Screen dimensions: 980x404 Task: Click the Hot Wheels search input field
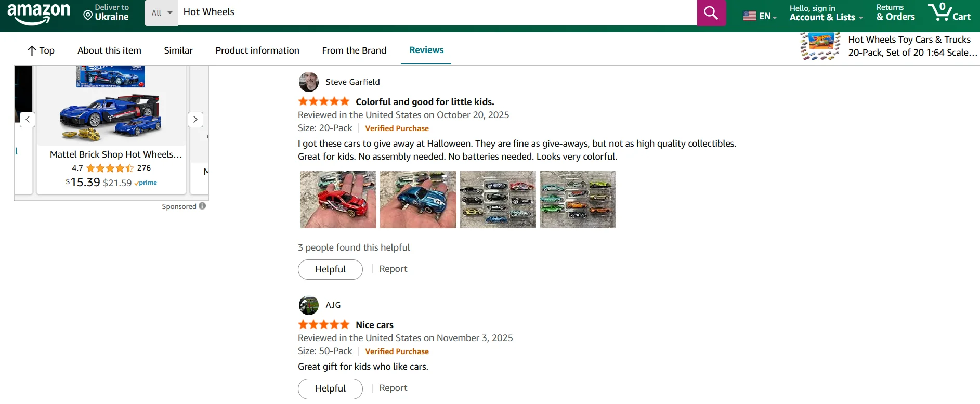click(x=437, y=12)
